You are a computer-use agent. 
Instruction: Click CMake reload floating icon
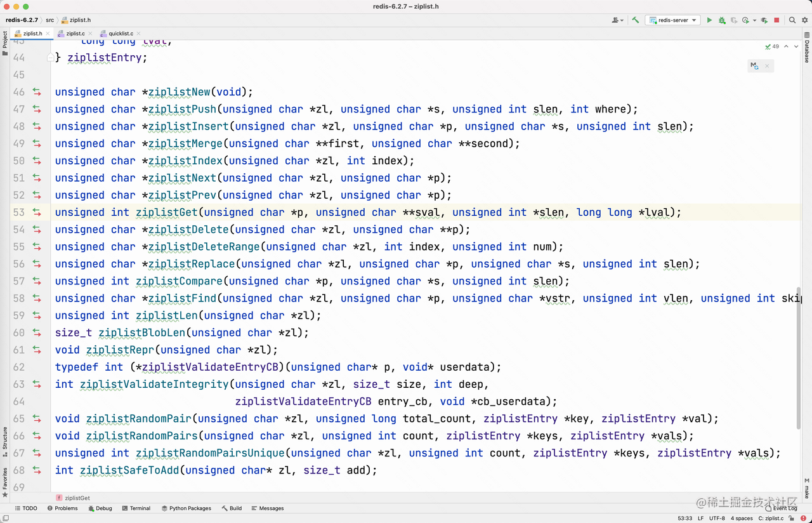click(754, 65)
